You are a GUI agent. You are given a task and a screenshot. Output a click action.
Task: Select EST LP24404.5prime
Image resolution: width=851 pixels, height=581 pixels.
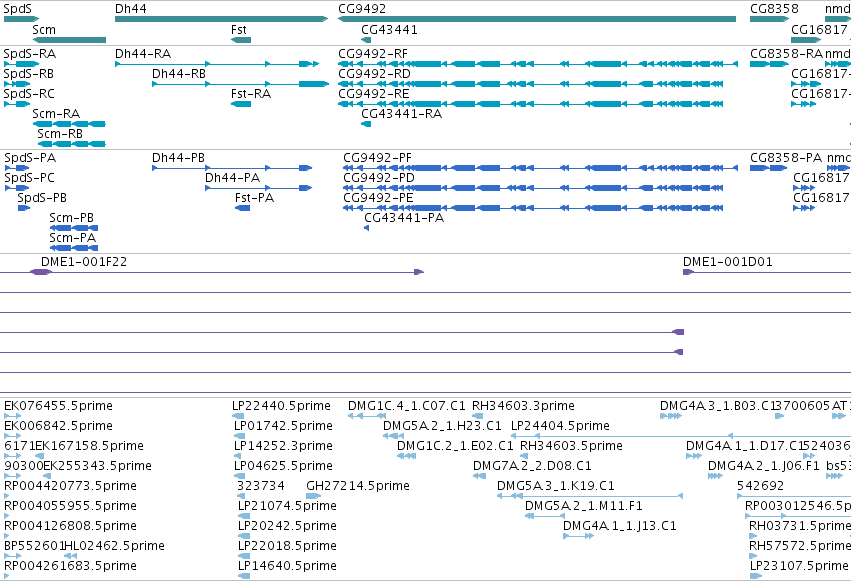point(560,426)
